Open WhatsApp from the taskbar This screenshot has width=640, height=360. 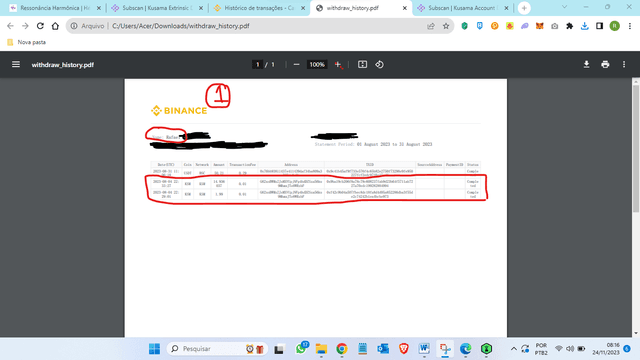(x=301, y=349)
